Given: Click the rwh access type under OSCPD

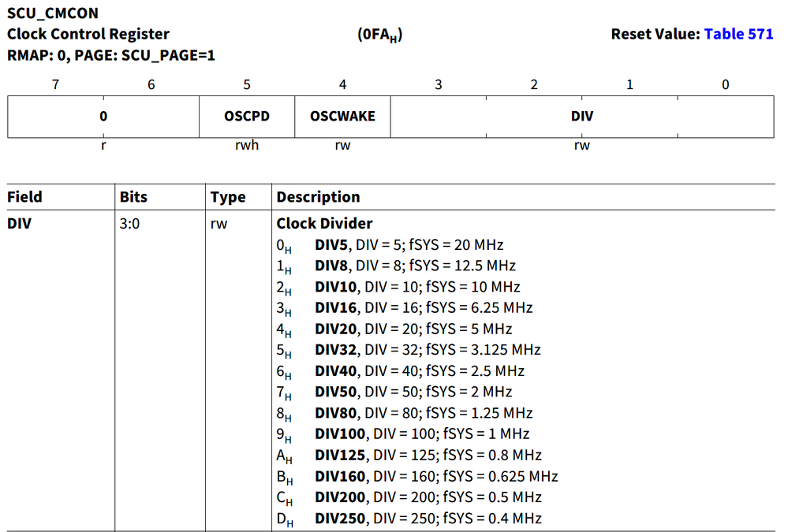Looking at the screenshot, I should tap(246, 145).
